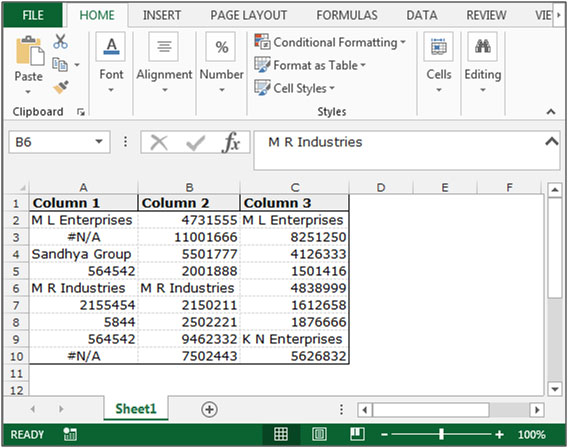Click the Cut scissors icon
Screen dimensions: 569x448
click(x=60, y=42)
